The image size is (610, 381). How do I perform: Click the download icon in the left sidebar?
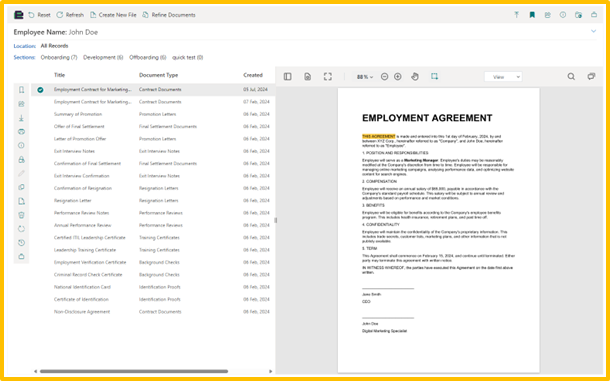click(21, 118)
